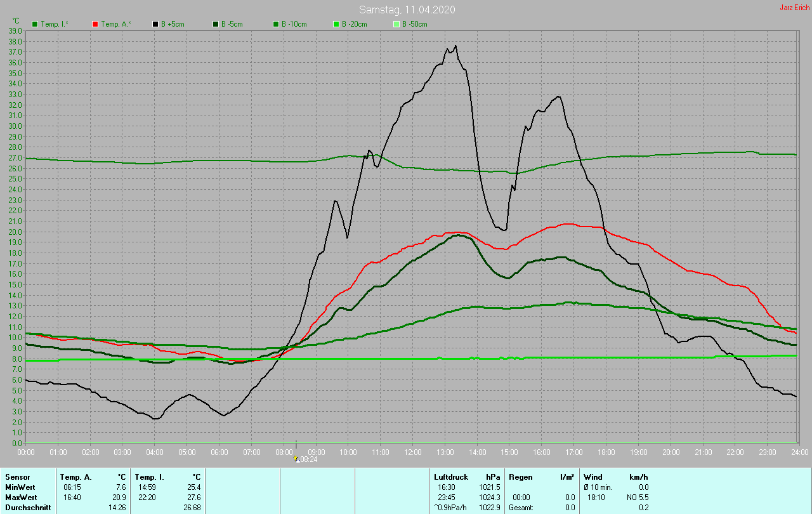Click the 27.0 y-axis label
Viewport: 812px width, 514px height.
pyautogui.click(x=15, y=157)
